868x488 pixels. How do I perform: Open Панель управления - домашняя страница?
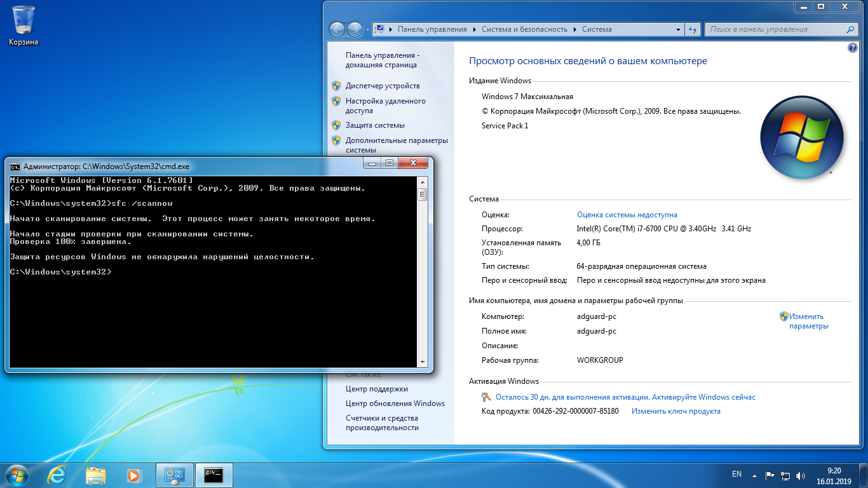click(x=383, y=60)
